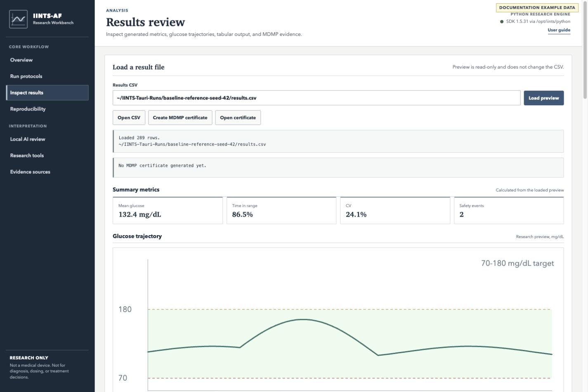The width and height of the screenshot is (588, 392).
Task: Click Open certificate button
Action: click(x=238, y=118)
